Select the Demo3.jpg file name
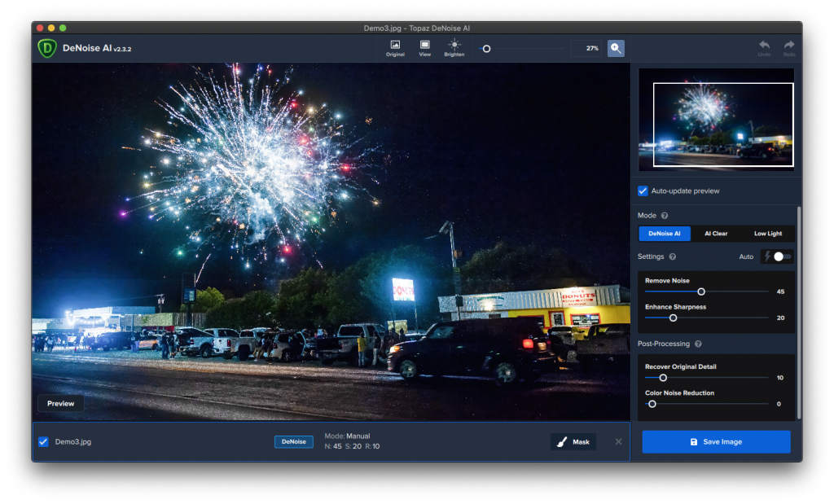 click(72, 442)
